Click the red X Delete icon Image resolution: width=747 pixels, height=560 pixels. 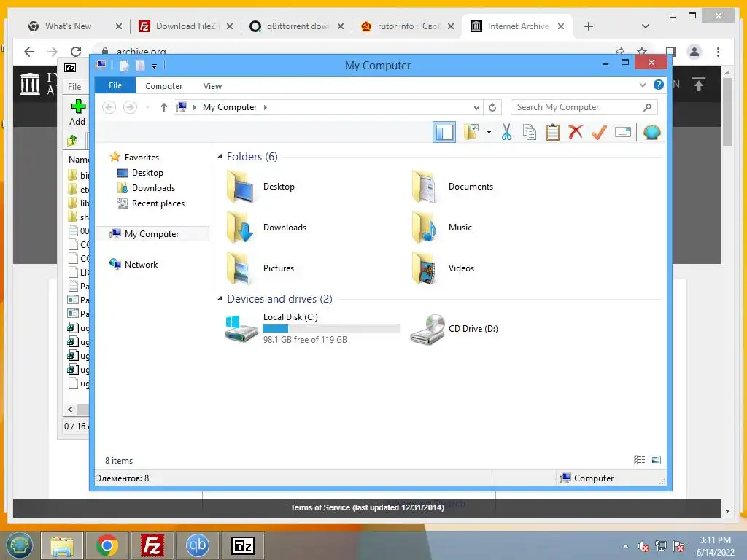(576, 132)
